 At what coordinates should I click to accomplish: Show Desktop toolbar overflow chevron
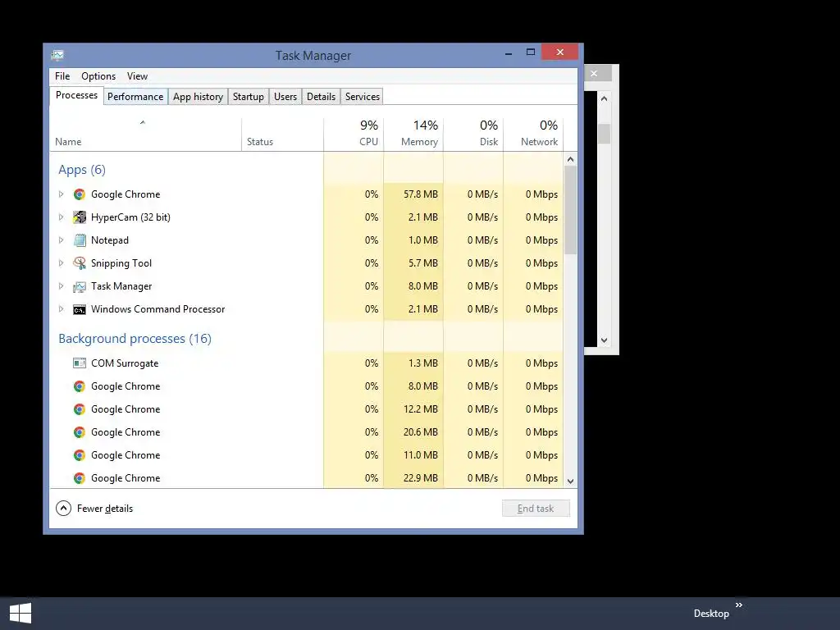pos(739,605)
